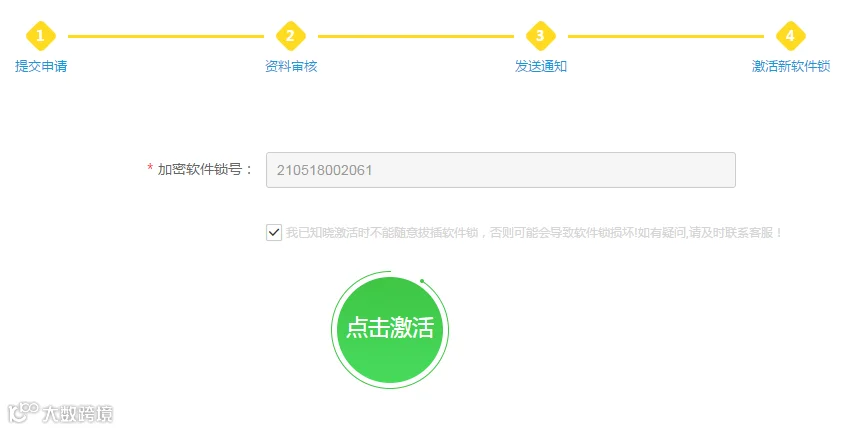Click the 加密软件锁号 field label
Screen dimensions: 858x430
coord(205,170)
